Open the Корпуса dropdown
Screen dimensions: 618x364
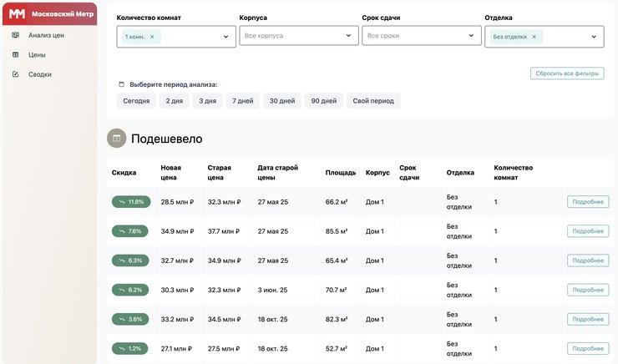347,37
